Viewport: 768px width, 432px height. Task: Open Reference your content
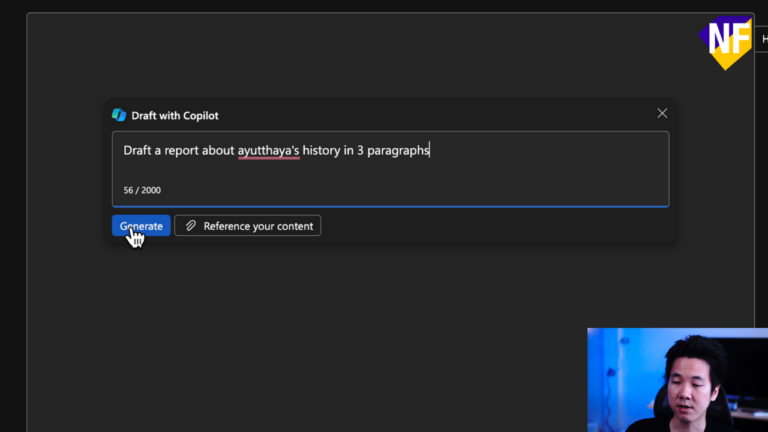pos(248,226)
